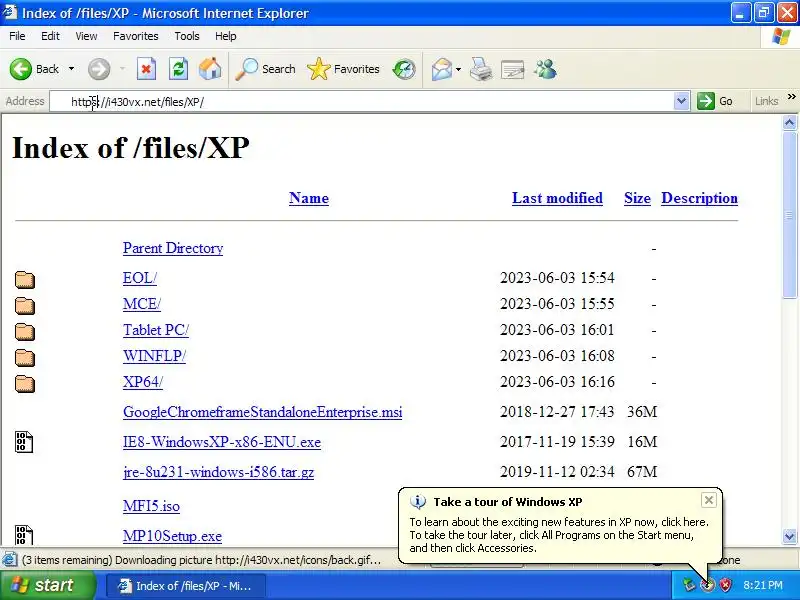Click the tour icon in system tray
This screenshot has width=800, height=600.
[707, 585]
